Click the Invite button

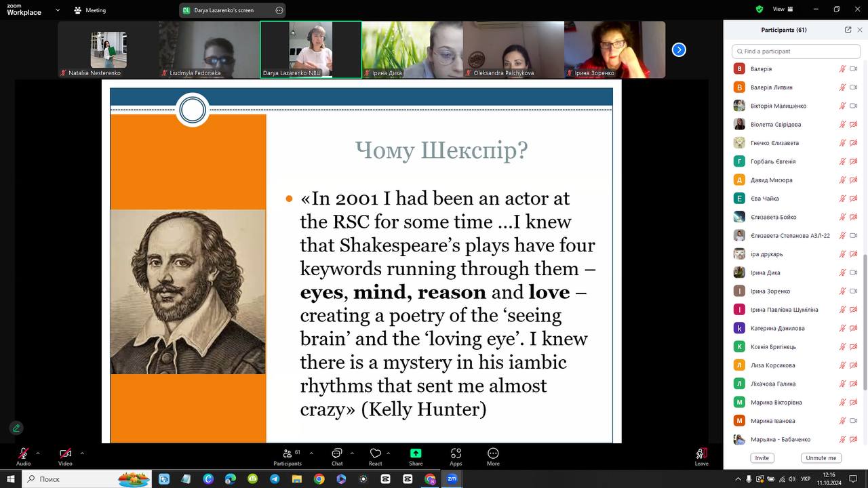pyautogui.click(x=762, y=457)
